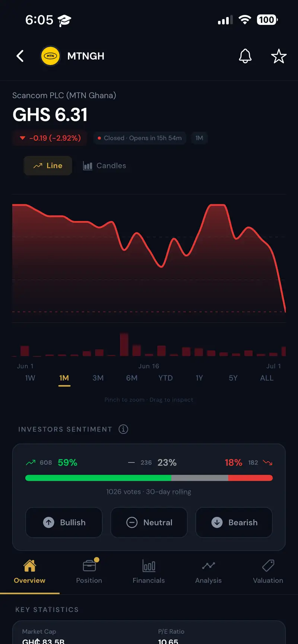Vote Bullish on MTNGH
This screenshot has height=644, width=298.
pos(64,522)
